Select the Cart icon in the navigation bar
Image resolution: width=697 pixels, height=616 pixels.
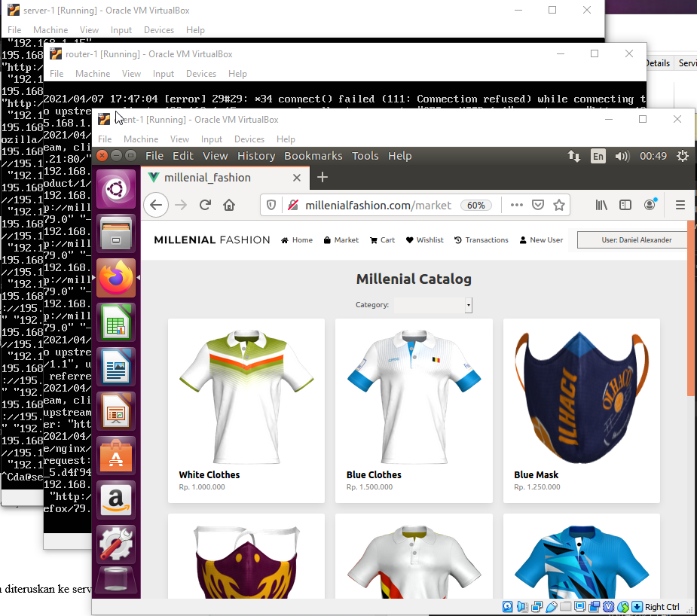pos(381,239)
